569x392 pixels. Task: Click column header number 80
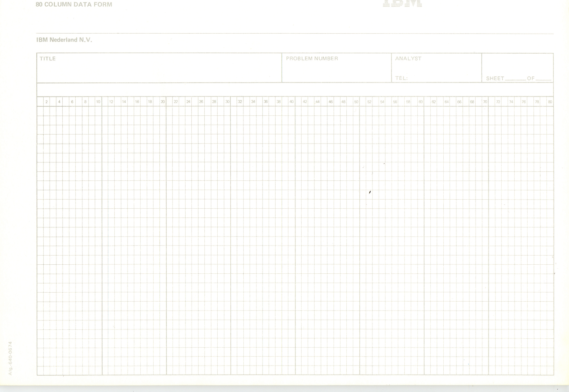(550, 102)
